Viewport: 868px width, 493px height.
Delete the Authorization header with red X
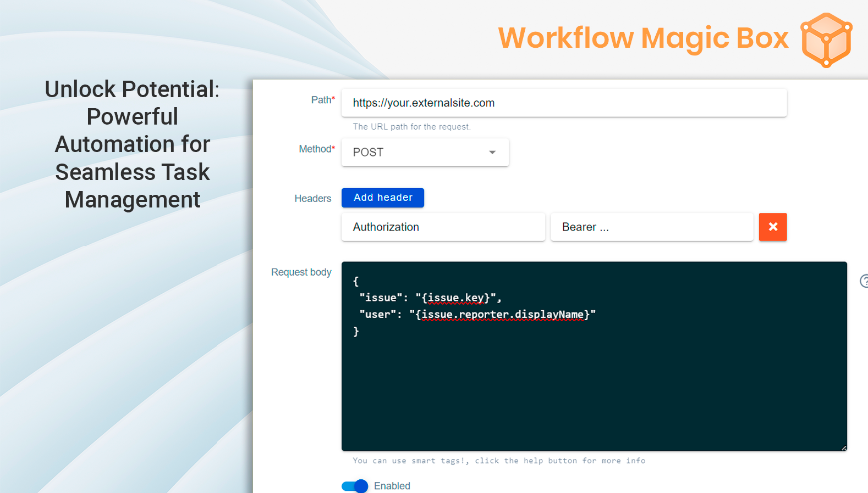(x=773, y=227)
